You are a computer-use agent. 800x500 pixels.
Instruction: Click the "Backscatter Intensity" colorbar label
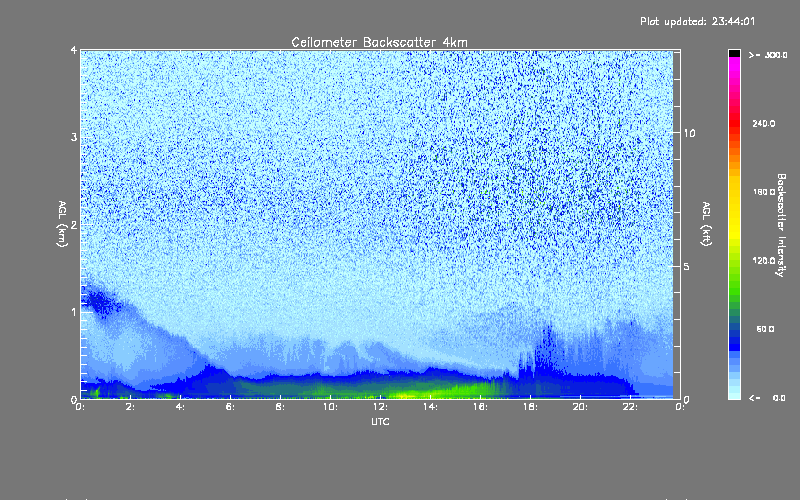pyautogui.click(x=781, y=225)
